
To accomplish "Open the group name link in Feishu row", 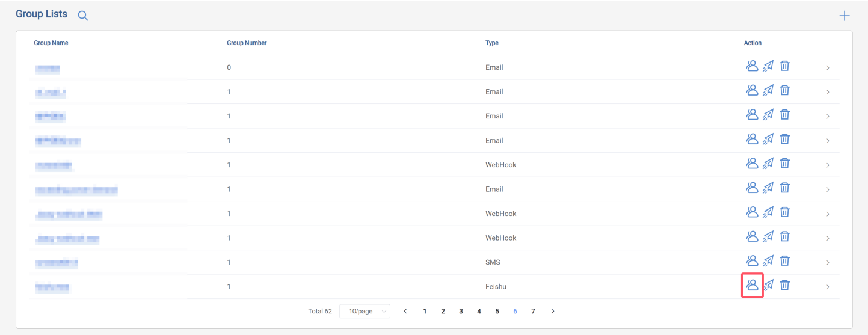I will tap(52, 288).
